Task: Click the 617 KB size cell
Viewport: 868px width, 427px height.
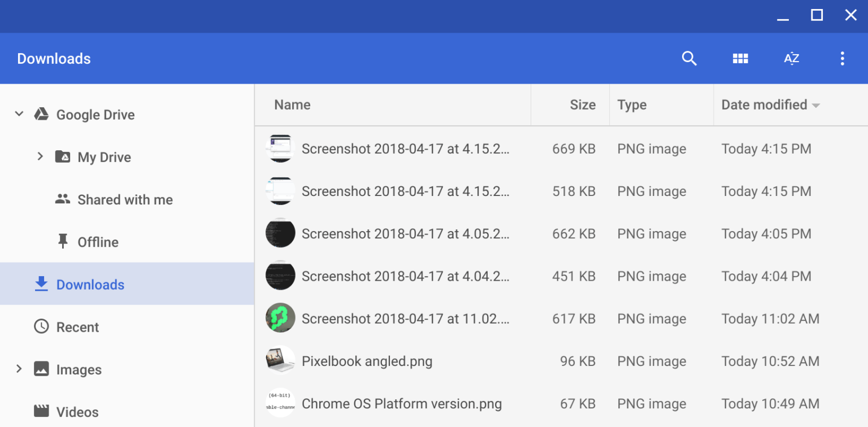Action: [x=574, y=318]
